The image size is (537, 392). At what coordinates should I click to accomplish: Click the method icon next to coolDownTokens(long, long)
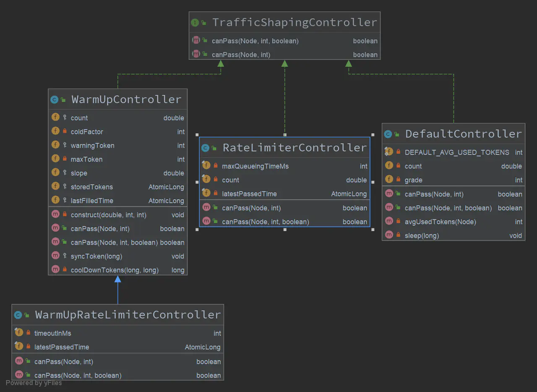pyautogui.click(x=55, y=269)
